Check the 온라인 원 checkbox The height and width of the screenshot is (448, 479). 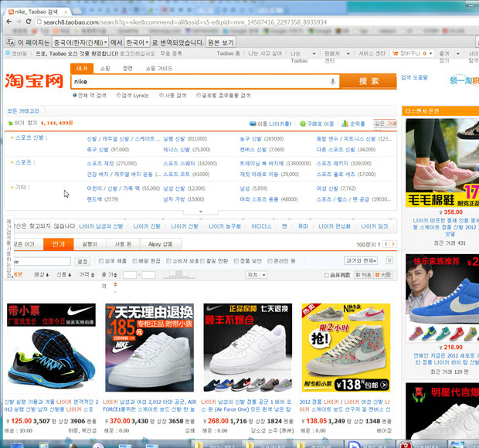pos(270,261)
